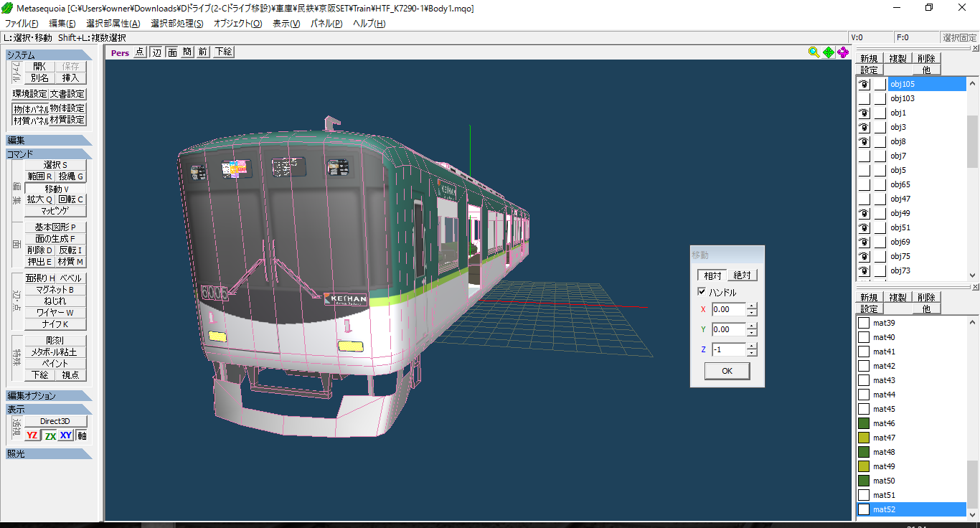Select the マッピング mapping tool
The image size is (980, 528).
55,212
